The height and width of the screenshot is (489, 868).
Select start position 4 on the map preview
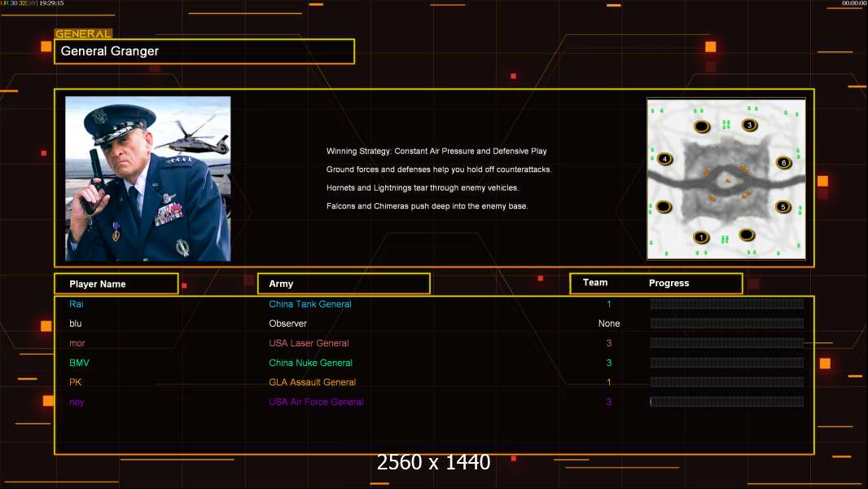click(664, 160)
